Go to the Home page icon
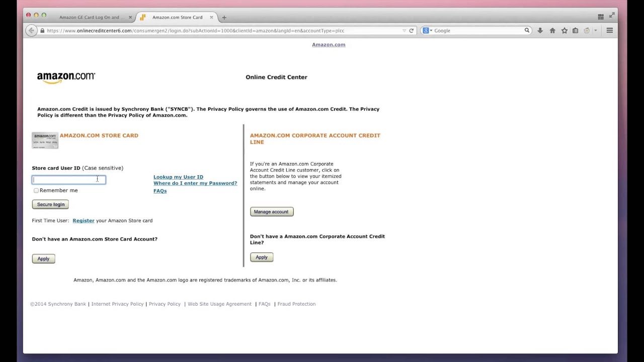The image size is (644, 362). pos(552,31)
